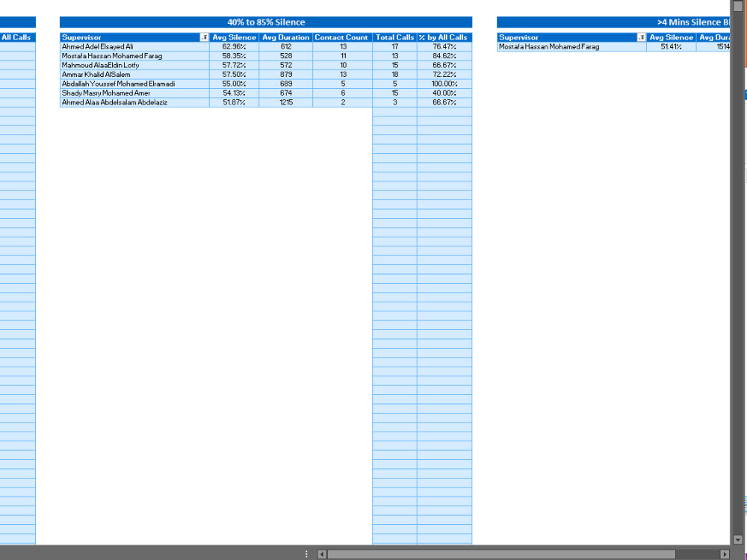Screen dimensions: 747x560
Task: Select Avg Duration value 612
Action: click(286, 46)
